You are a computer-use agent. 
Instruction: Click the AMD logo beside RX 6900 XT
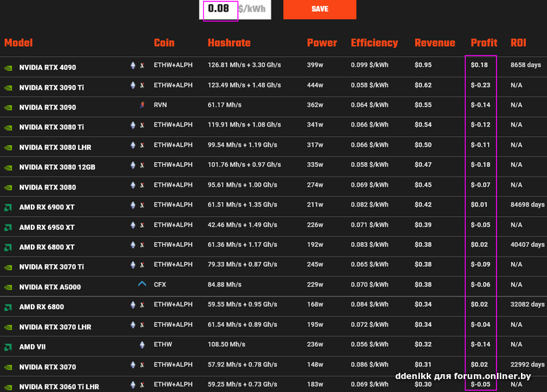tap(8, 208)
